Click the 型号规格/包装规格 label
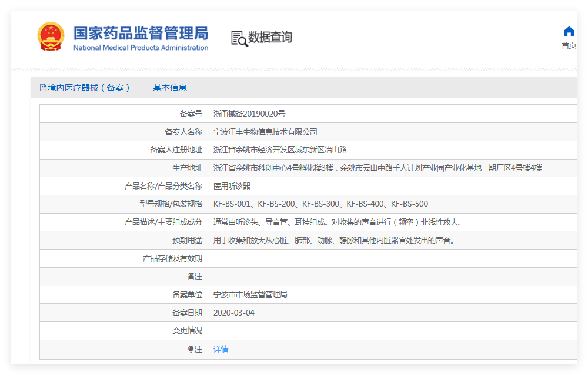The width and height of the screenshot is (588, 375). (x=171, y=204)
